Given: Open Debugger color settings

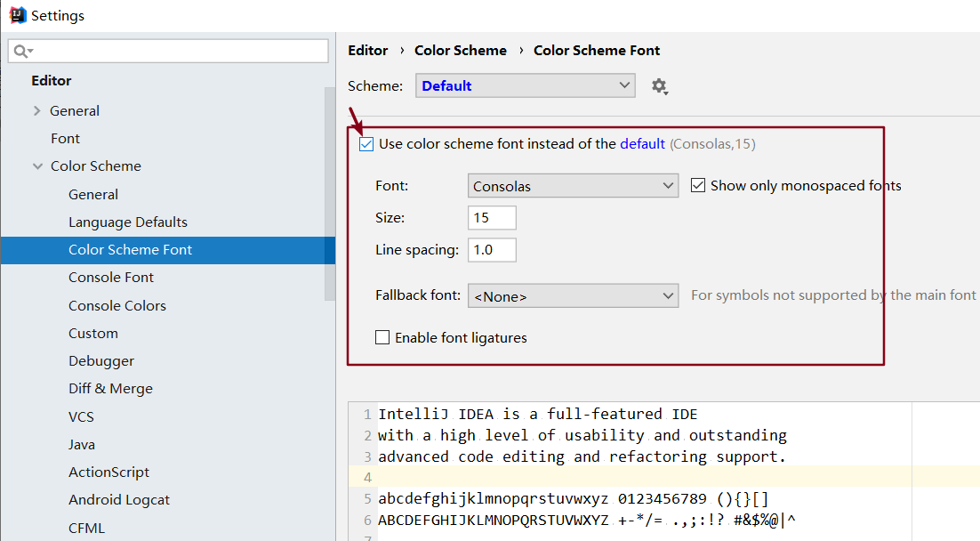Looking at the screenshot, I should tap(101, 361).
